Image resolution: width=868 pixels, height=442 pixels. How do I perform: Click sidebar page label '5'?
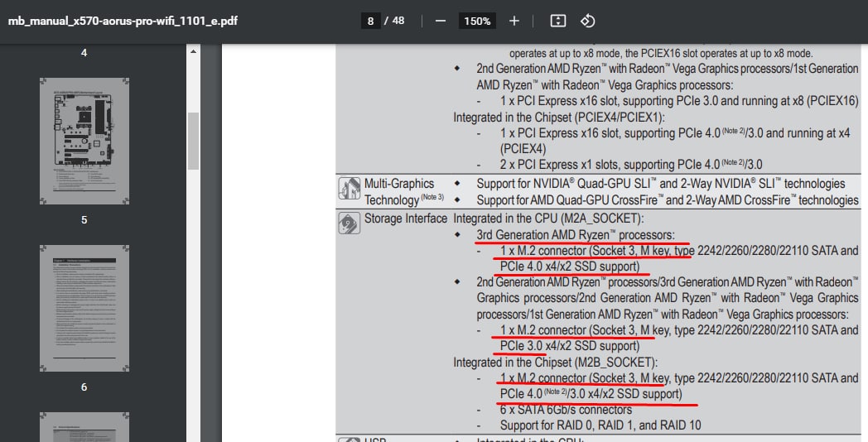[84, 220]
